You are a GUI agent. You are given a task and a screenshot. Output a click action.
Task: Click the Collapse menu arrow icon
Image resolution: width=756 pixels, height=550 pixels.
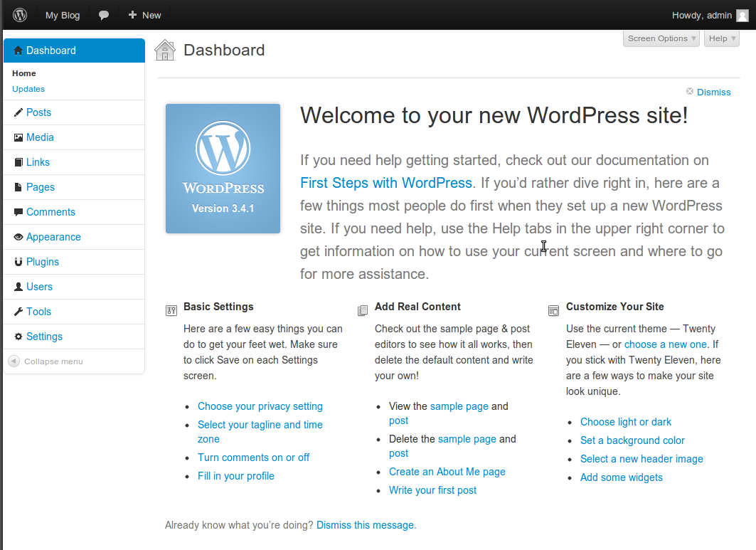pos(14,361)
